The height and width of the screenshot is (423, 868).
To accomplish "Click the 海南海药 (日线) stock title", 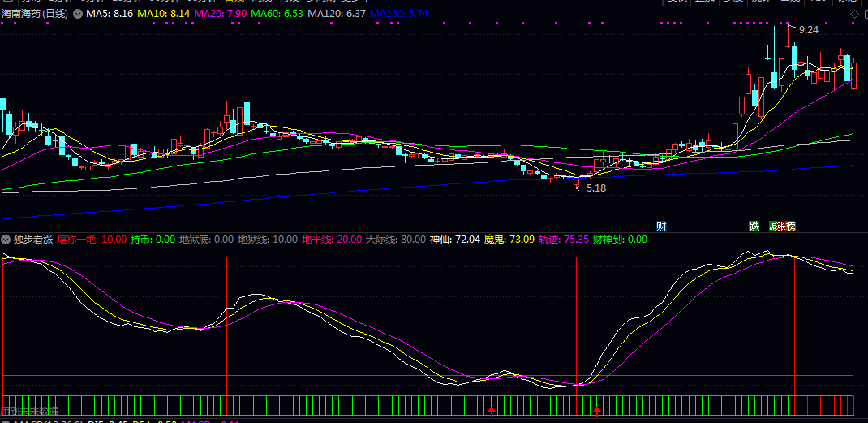I will click(35, 15).
